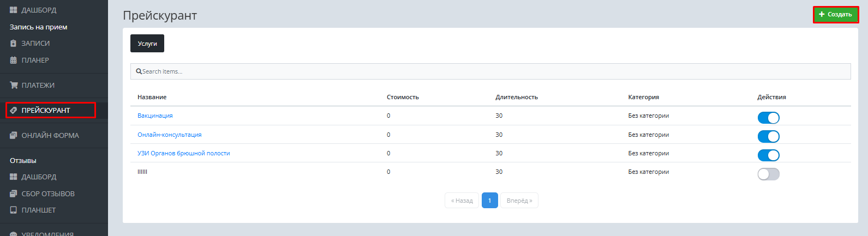Open the УЗИ Органов брюшной полости link
The width and height of the screenshot is (868, 236).
[x=183, y=153]
